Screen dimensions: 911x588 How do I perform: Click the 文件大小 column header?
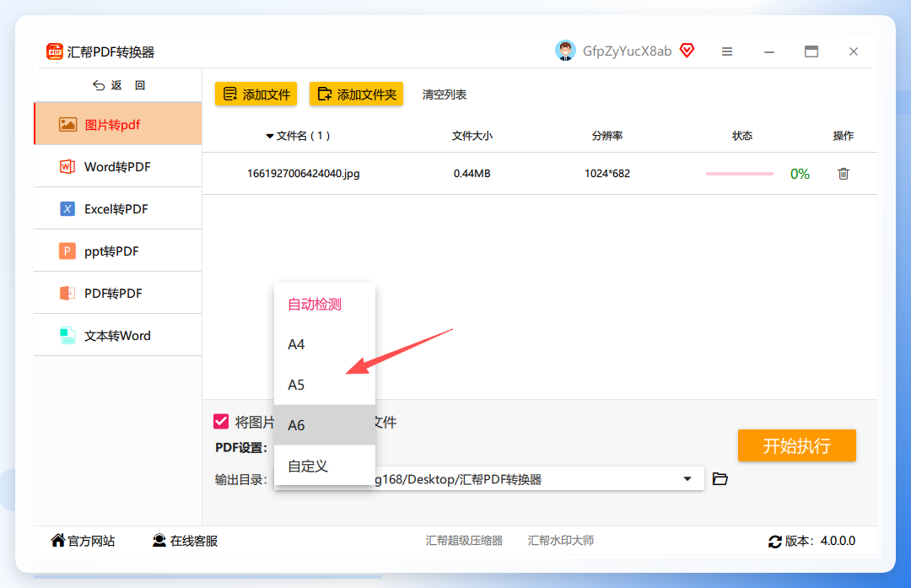click(472, 136)
